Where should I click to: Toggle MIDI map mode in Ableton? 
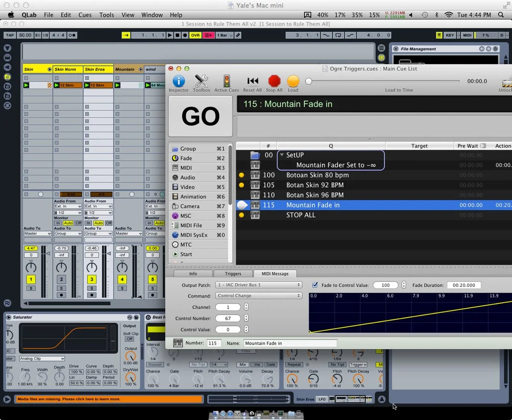point(467,35)
